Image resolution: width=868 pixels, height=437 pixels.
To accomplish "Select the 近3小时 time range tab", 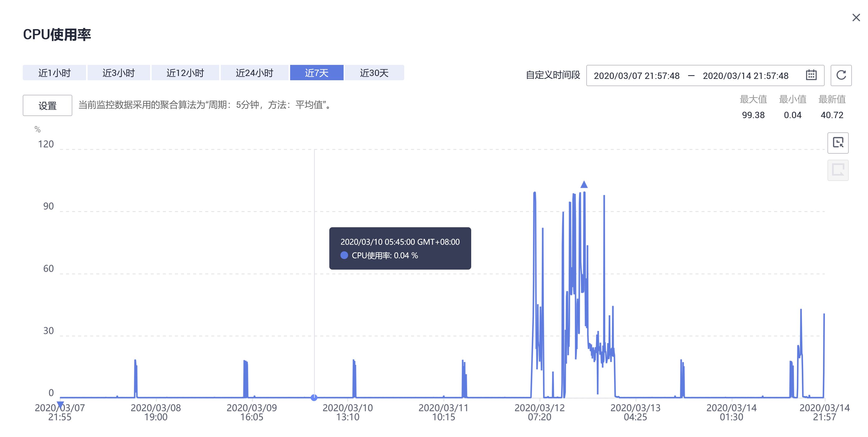I will [x=119, y=73].
